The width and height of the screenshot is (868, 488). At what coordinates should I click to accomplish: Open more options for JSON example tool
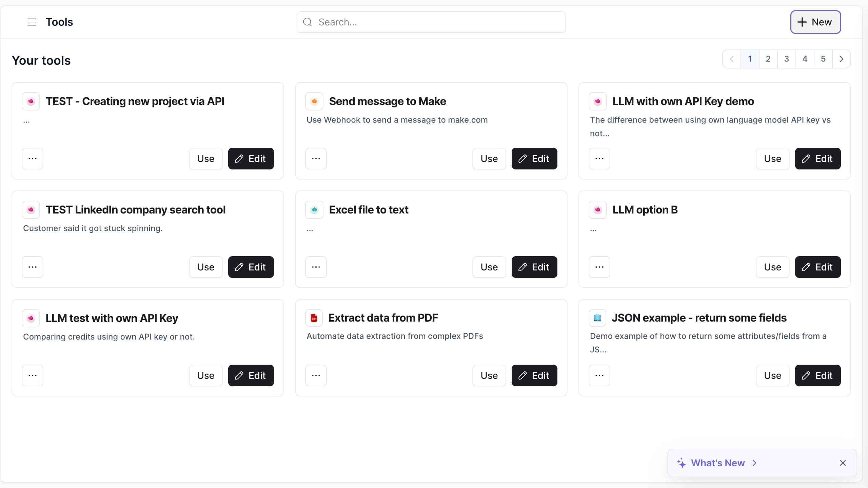tap(599, 375)
